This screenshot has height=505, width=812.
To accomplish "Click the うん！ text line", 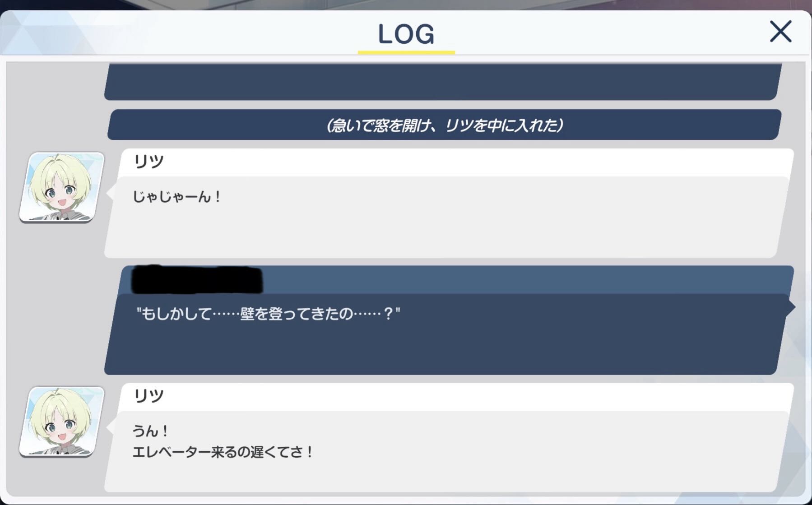I will [x=151, y=431].
